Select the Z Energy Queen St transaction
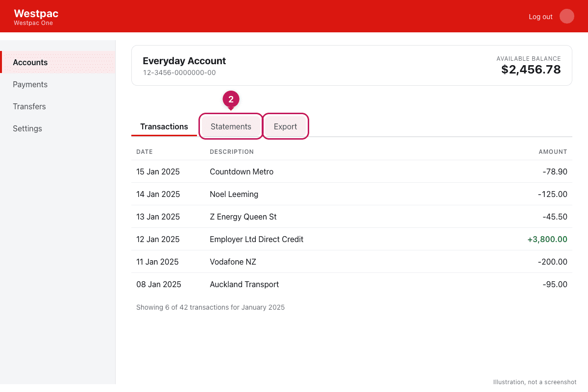 tap(352, 217)
